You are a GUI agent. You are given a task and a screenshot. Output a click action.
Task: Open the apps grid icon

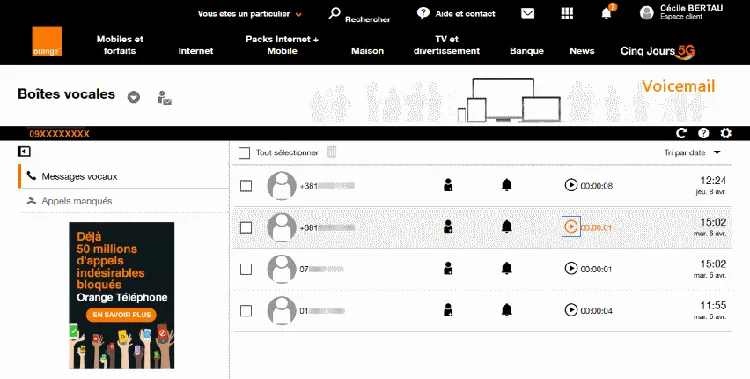[567, 13]
